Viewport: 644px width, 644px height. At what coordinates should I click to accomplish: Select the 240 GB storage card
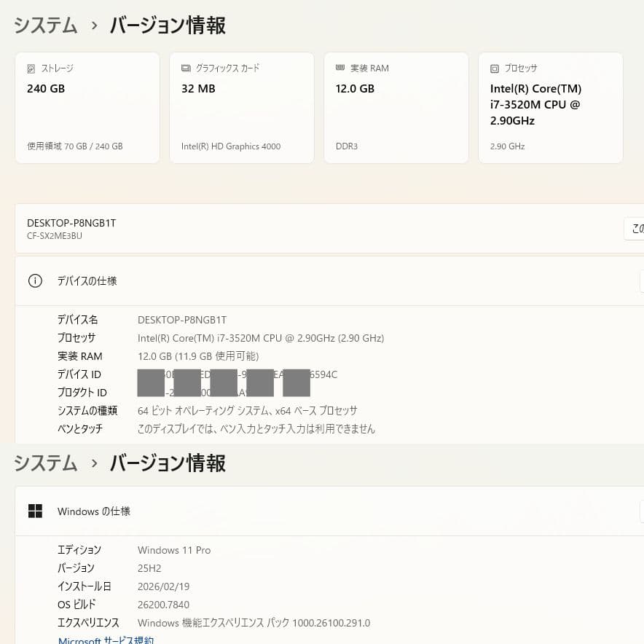pos(87,108)
